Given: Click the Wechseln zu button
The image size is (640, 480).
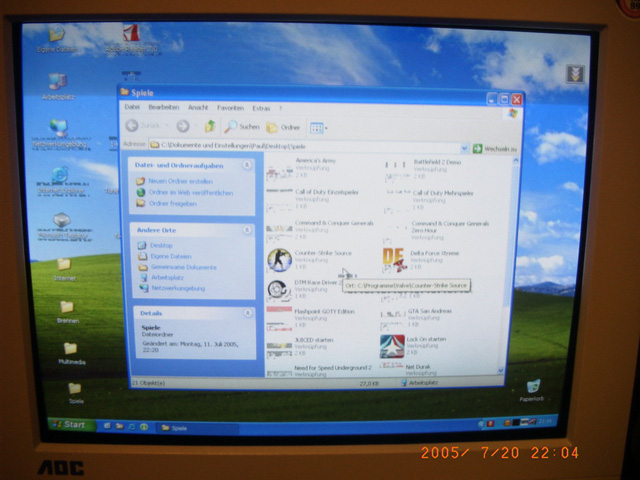Looking at the screenshot, I should [495, 149].
